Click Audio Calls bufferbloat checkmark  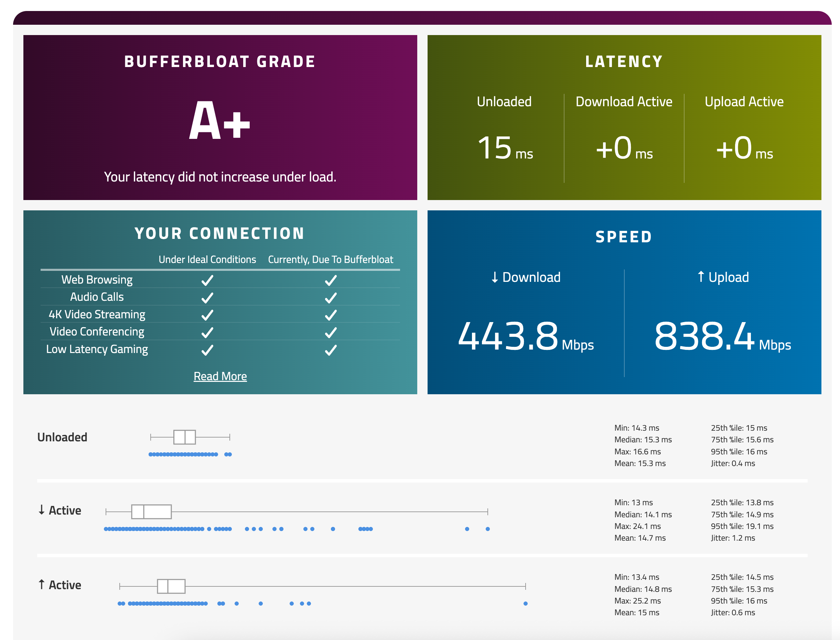[330, 298]
